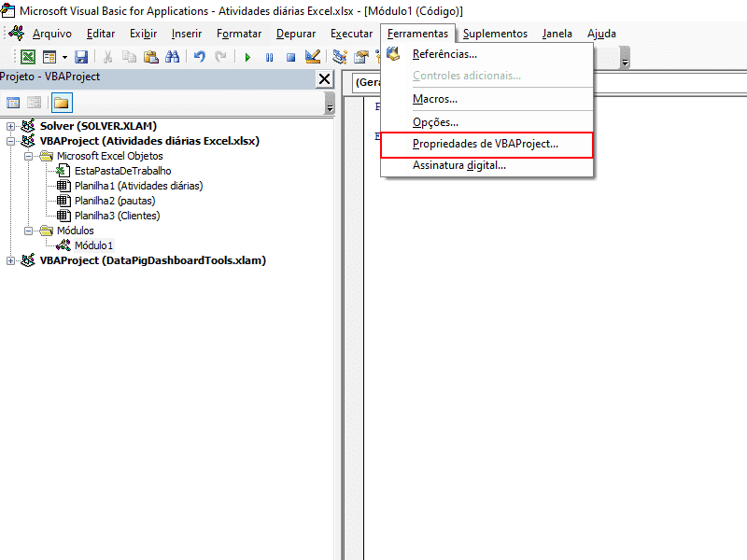Select EstaPastaDeTrabalho in the project tree
This screenshot has width=747, height=560.
pyautogui.click(x=122, y=171)
